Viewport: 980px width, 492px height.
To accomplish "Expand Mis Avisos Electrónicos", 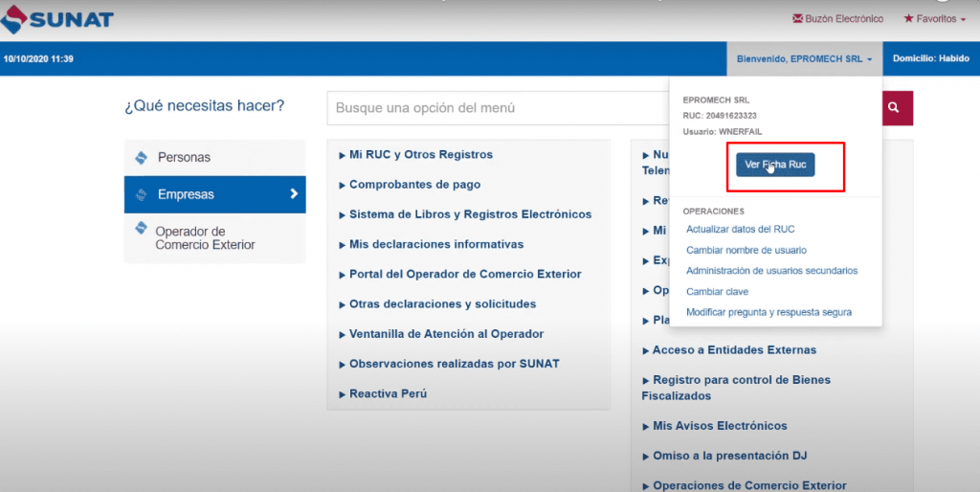I will 714,426.
